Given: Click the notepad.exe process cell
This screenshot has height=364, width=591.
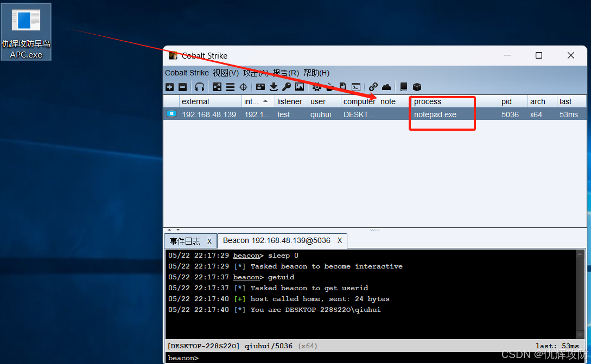Looking at the screenshot, I should pyautogui.click(x=455, y=114).
